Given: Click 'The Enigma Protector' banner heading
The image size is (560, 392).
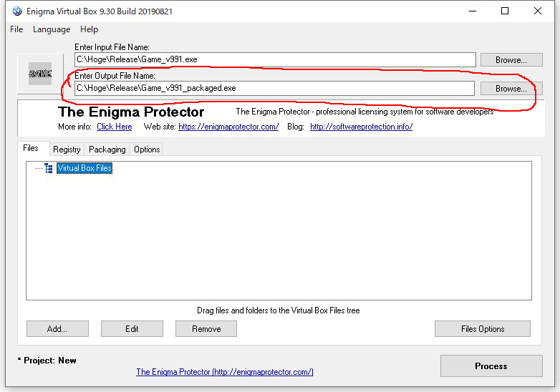Looking at the screenshot, I should [x=131, y=112].
